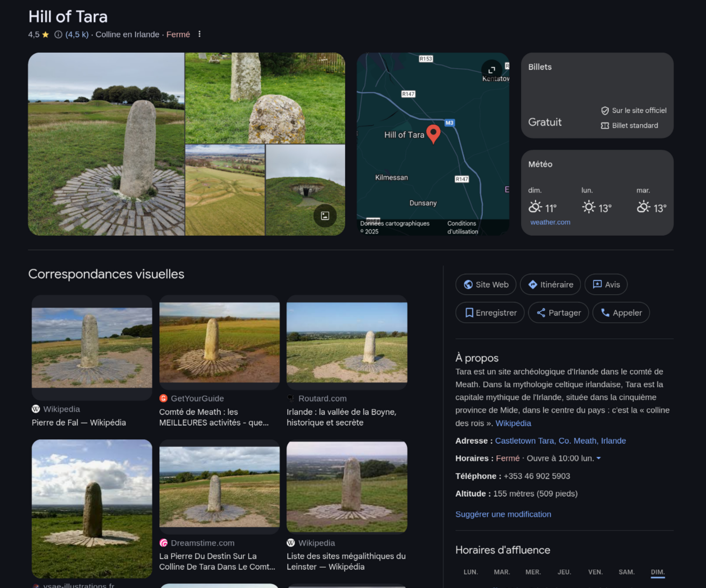This screenshot has height=588, width=706.
Task: Select MAR. in busy hours tabs
Action: [502, 572]
